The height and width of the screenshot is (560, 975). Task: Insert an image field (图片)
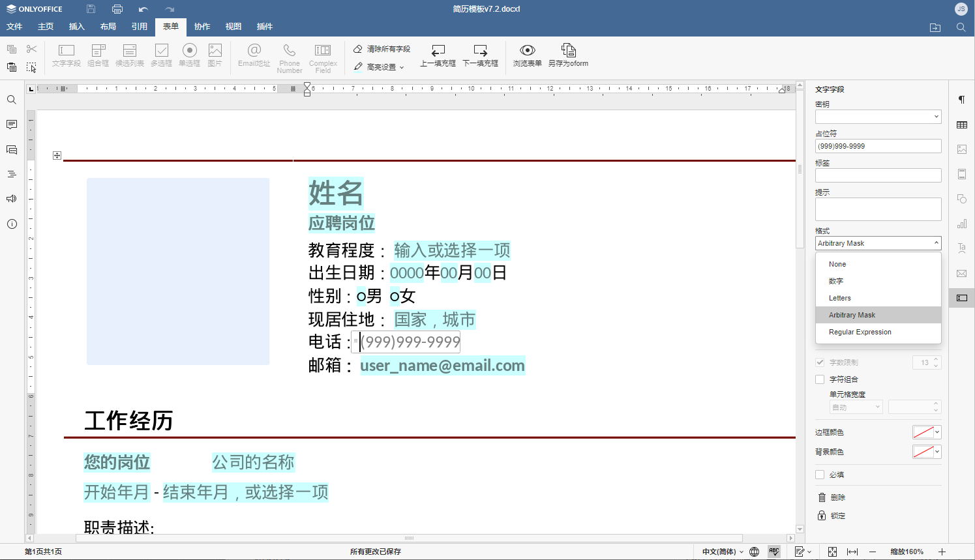215,55
